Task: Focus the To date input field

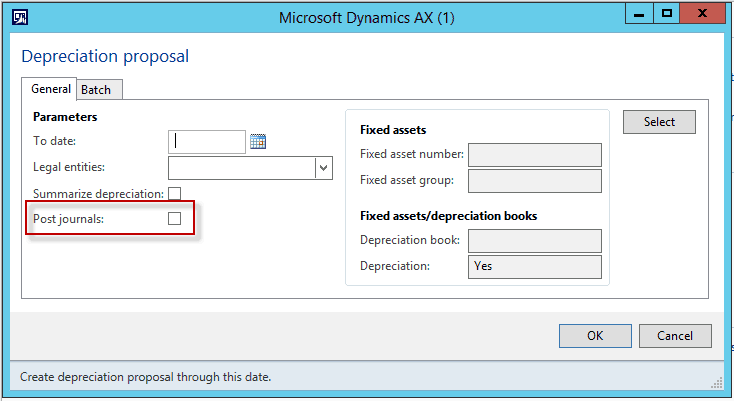Action: point(207,142)
